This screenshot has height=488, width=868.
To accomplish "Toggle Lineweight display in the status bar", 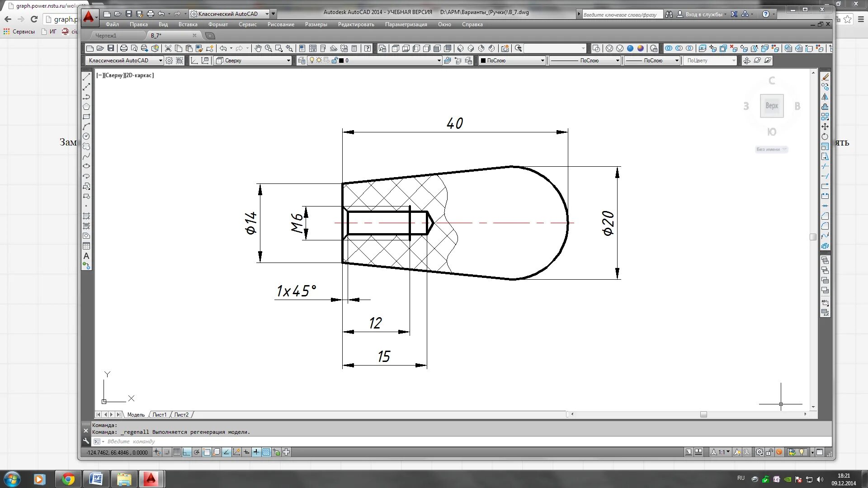I will click(x=256, y=452).
